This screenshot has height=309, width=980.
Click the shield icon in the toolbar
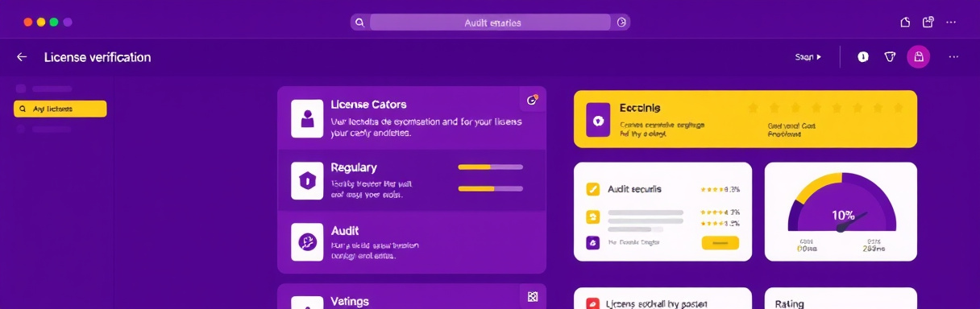click(x=891, y=57)
